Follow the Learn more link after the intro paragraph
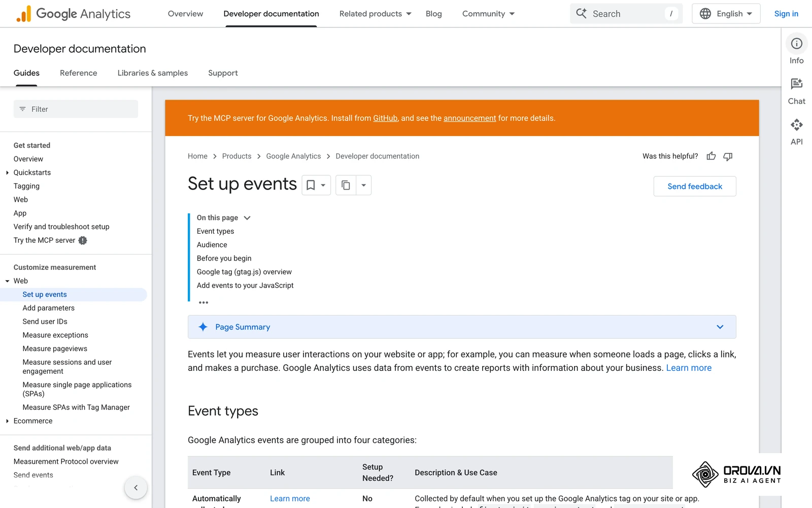812x508 pixels. pos(689,368)
